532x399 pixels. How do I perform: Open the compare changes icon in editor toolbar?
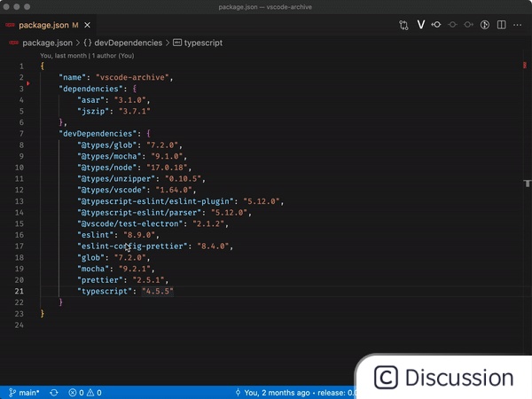pyautogui.click(x=403, y=25)
